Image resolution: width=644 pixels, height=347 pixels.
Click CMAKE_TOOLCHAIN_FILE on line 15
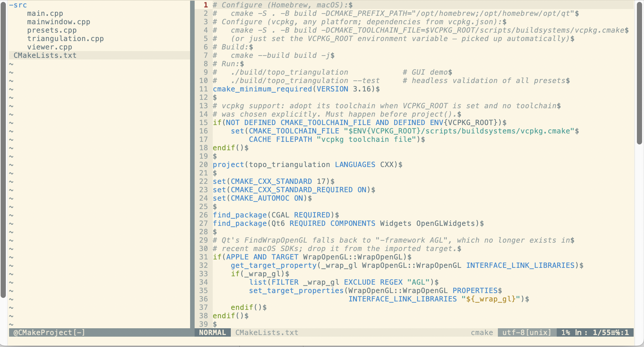[x=326, y=123]
